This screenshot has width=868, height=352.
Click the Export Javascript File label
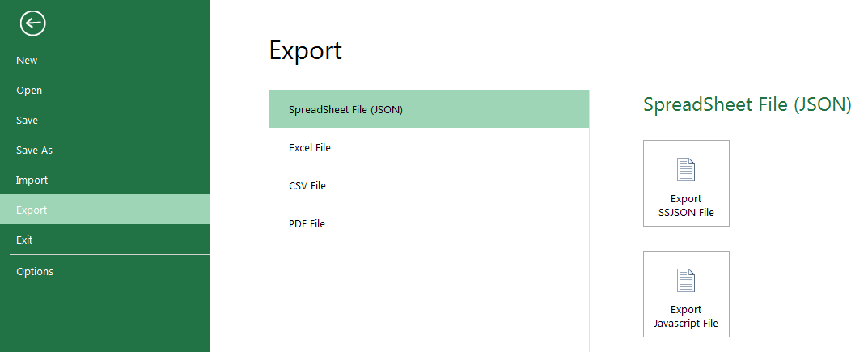pyautogui.click(x=686, y=316)
